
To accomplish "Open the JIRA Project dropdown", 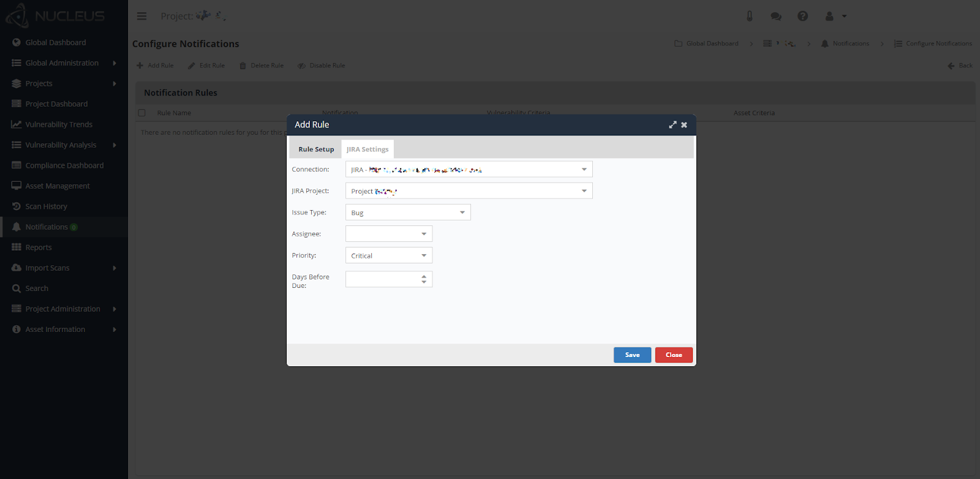I will point(469,190).
